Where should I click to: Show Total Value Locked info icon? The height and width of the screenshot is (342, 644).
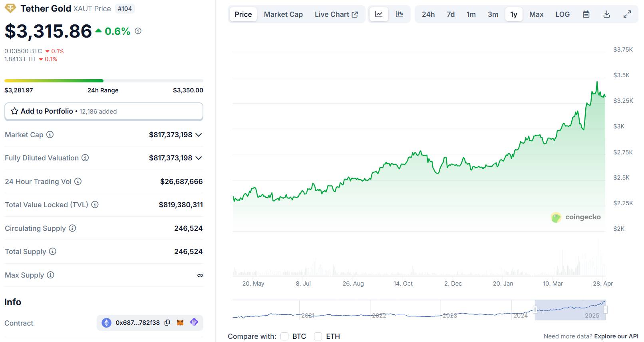[95, 205]
